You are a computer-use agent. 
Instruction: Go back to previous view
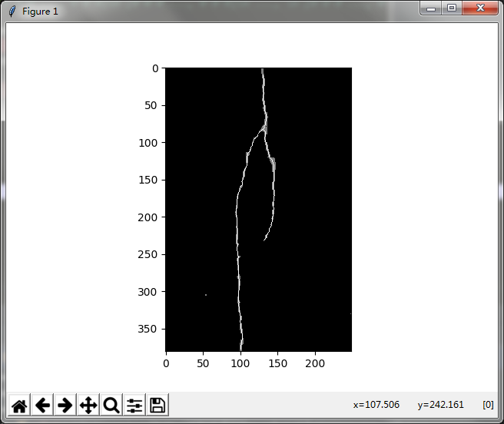click(42, 405)
